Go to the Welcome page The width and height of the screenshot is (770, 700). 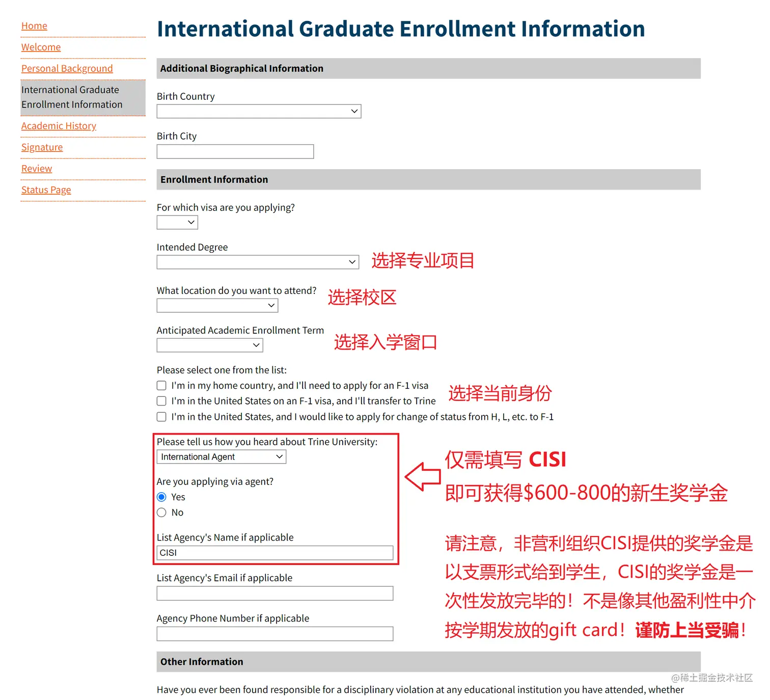[41, 47]
